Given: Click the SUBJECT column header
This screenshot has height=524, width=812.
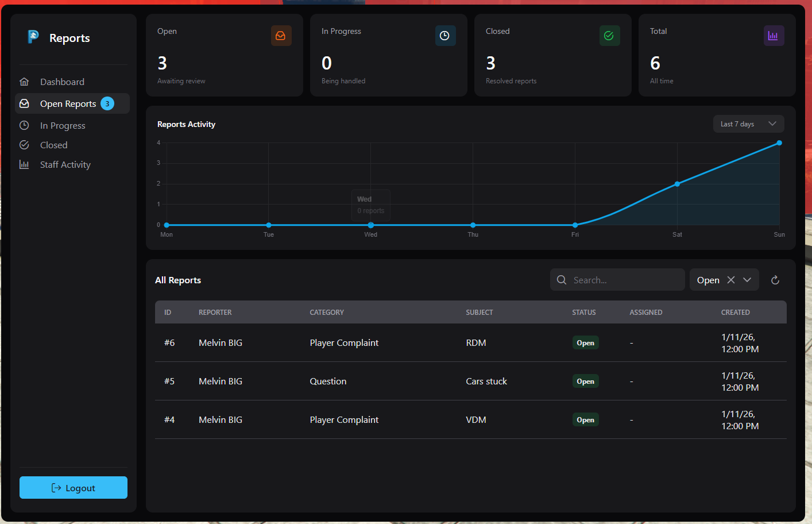Looking at the screenshot, I should pyautogui.click(x=480, y=313).
